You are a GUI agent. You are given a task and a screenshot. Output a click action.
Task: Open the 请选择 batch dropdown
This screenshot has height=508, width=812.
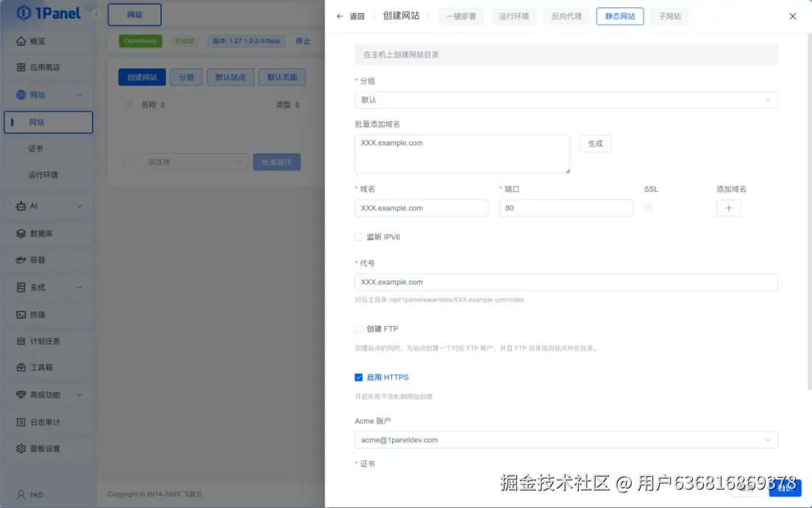(x=195, y=162)
